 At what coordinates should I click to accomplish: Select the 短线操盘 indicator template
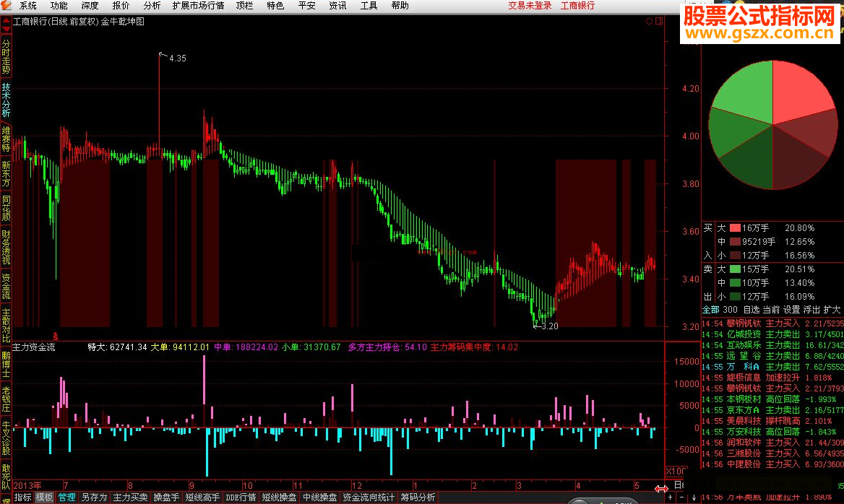tap(280, 498)
